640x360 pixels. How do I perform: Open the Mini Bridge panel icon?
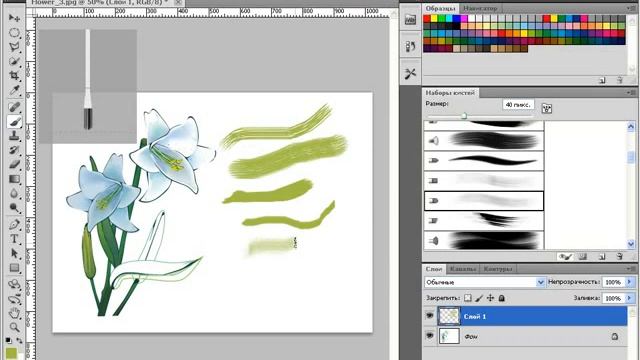click(x=410, y=20)
